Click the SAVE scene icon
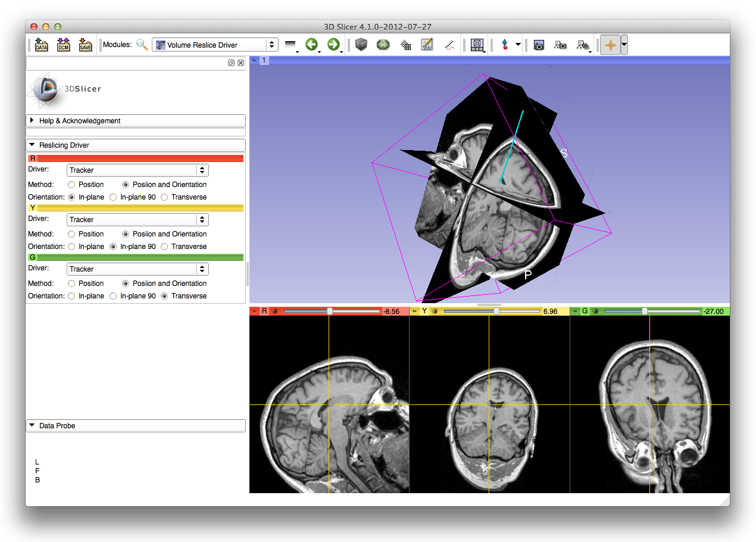 point(85,45)
